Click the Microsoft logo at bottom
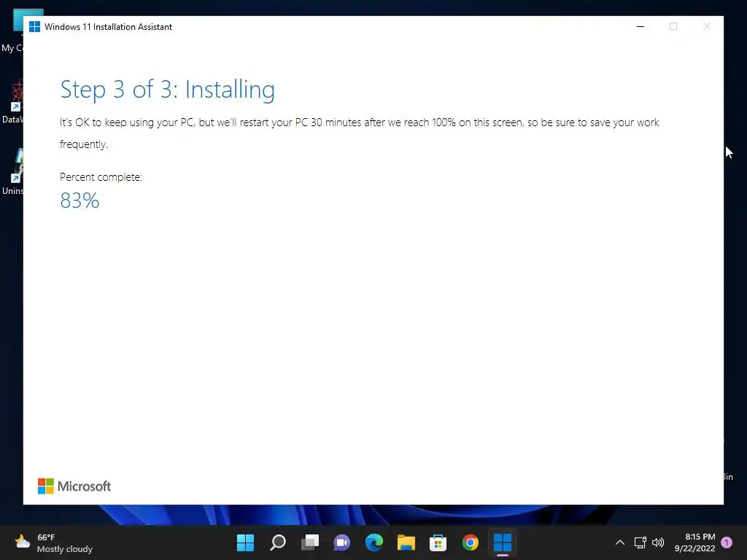This screenshot has width=747, height=560. tap(74, 486)
